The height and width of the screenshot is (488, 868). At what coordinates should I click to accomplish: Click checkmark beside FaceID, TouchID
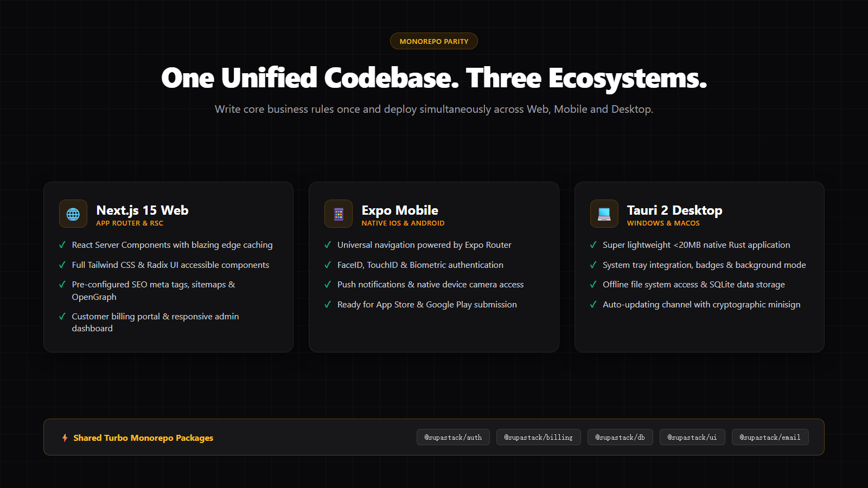328,265
